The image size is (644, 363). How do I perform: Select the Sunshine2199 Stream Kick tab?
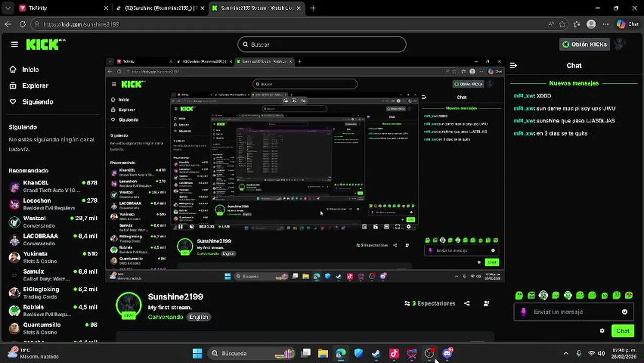pyautogui.click(x=256, y=8)
